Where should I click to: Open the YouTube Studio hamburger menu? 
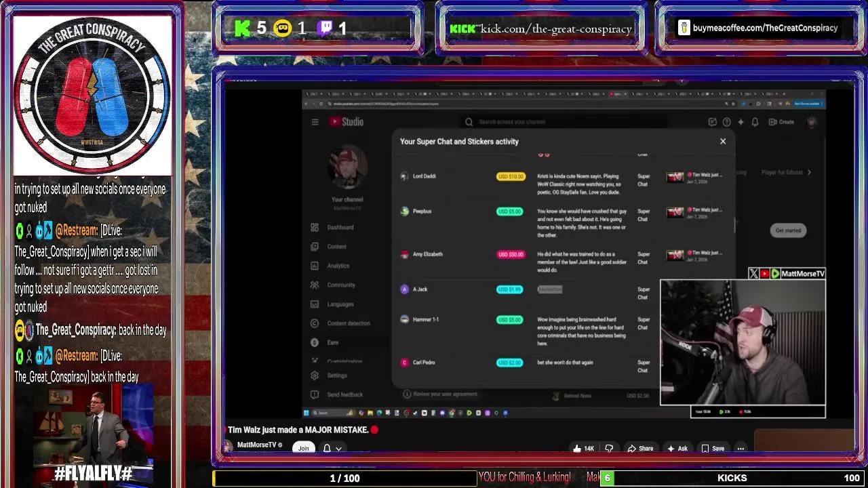point(315,122)
